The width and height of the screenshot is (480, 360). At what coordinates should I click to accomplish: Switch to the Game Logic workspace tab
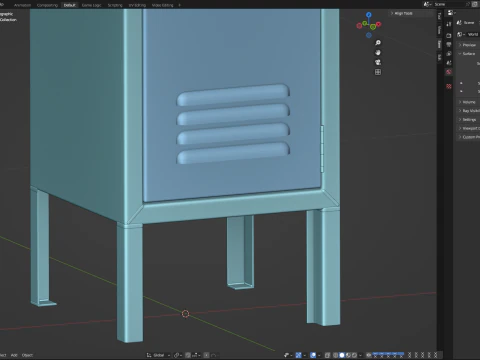(x=91, y=5)
